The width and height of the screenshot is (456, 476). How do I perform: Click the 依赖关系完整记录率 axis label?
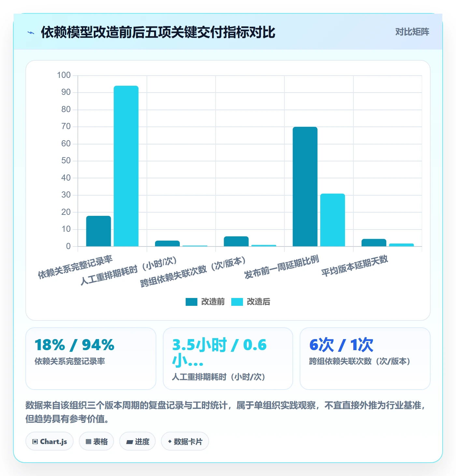(x=75, y=267)
